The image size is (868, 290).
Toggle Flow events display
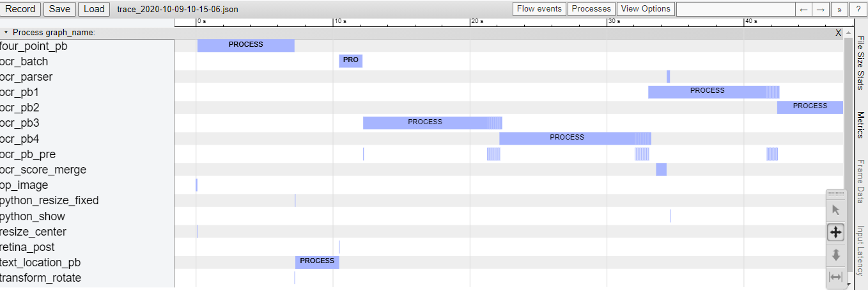coord(539,9)
